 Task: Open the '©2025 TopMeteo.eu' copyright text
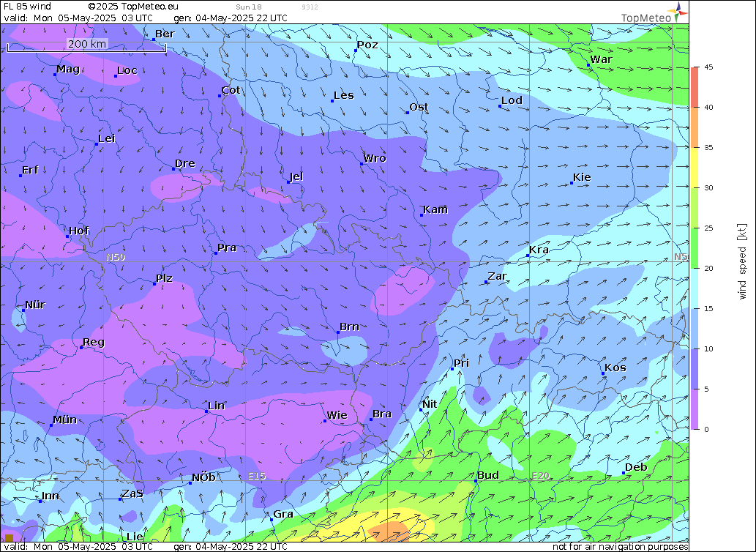click(x=133, y=7)
